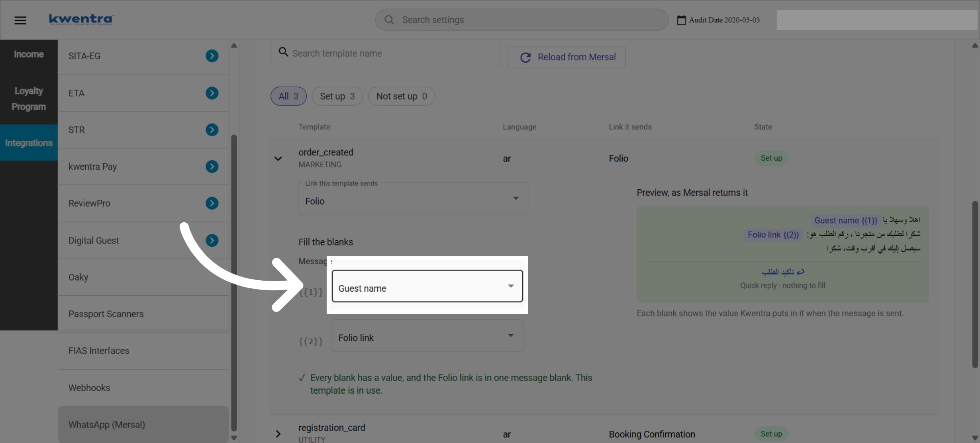Image resolution: width=980 pixels, height=443 pixels.
Task: Switch to the Loyalty Program section
Action: [29, 99]
